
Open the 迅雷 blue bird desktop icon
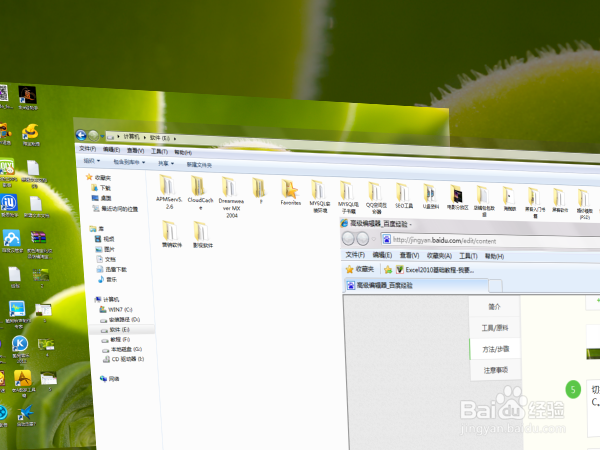click(x=26, y=416)
